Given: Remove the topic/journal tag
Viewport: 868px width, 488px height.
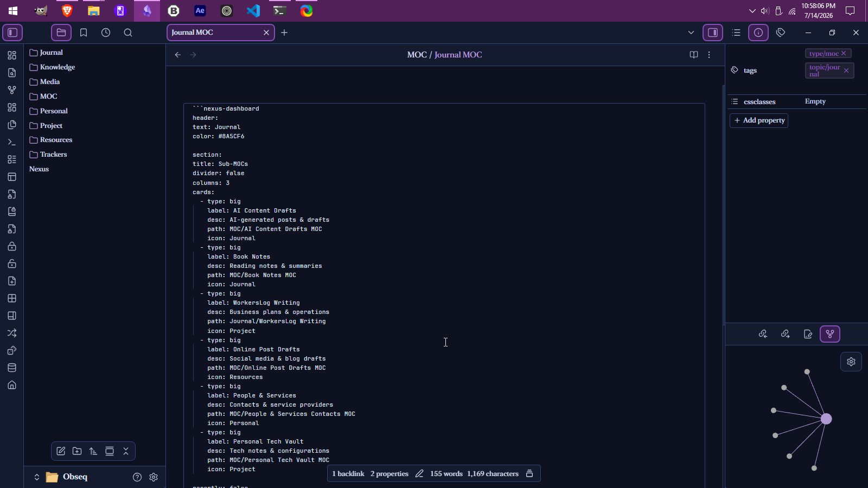Looking at the screenshot, I should (846, 70).
